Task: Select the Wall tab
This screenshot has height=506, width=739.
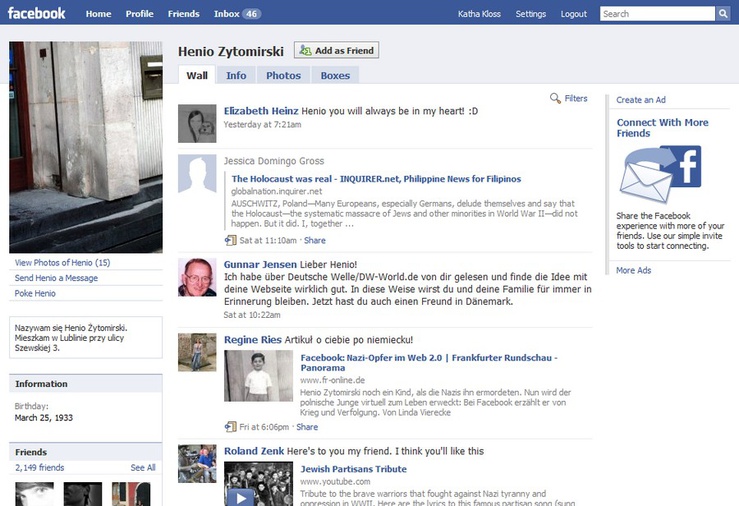Action: 197,75
